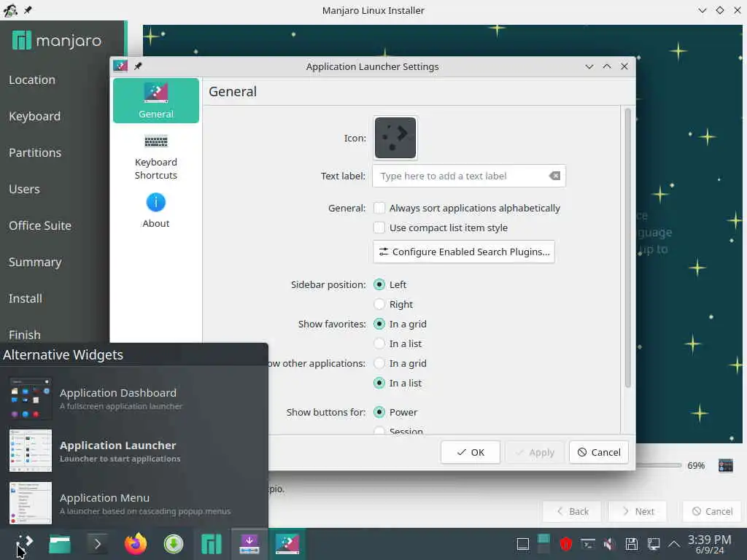Open the installer log icon beside 69%
Viewport: 747px width, 560px height.
[726, 465]
